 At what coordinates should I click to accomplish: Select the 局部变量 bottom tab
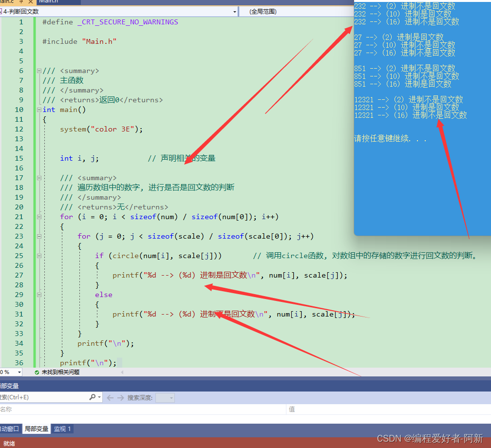37,429
